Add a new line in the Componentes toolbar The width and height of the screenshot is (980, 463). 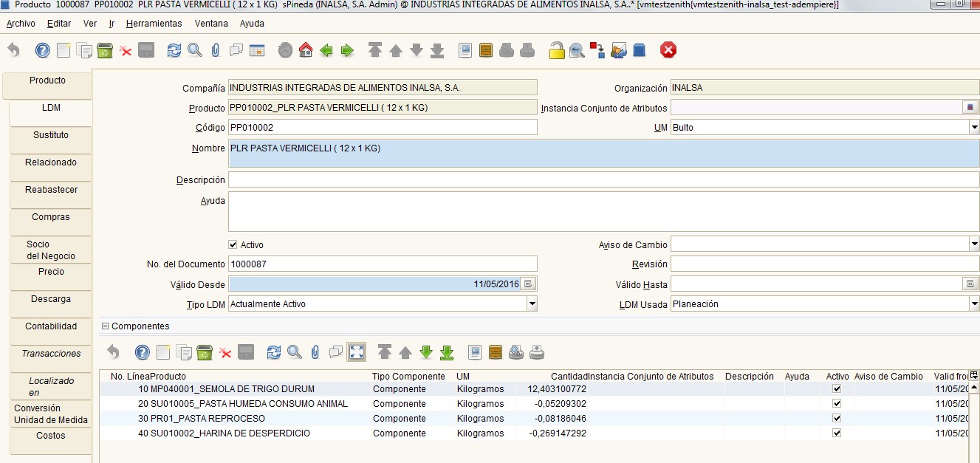point(163,352)
